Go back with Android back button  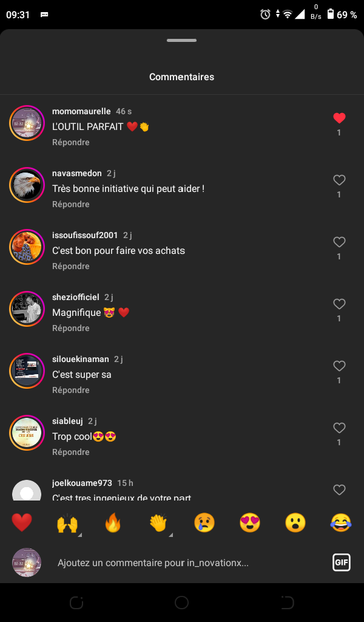287,603
